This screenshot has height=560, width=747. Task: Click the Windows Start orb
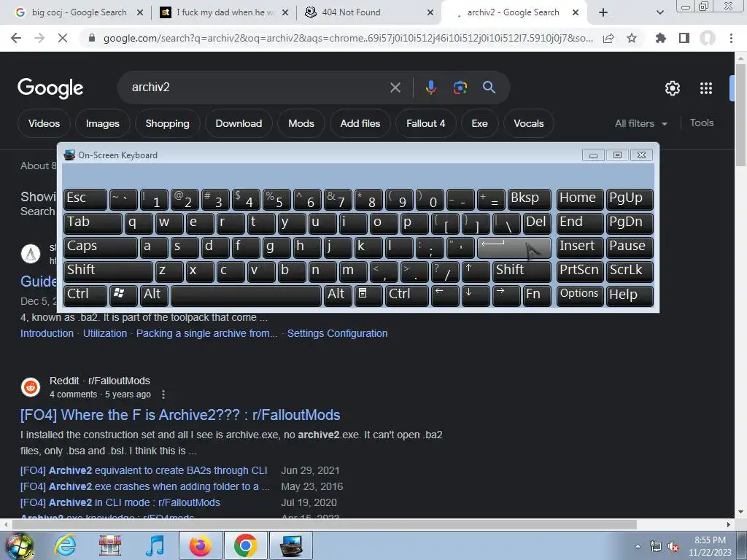[19, 546]
